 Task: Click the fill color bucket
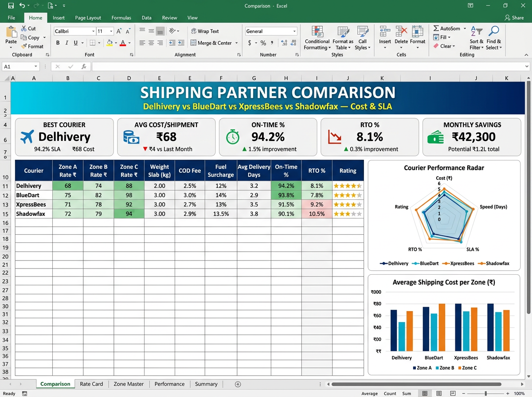pyautogui.click(x=110, y=43)
